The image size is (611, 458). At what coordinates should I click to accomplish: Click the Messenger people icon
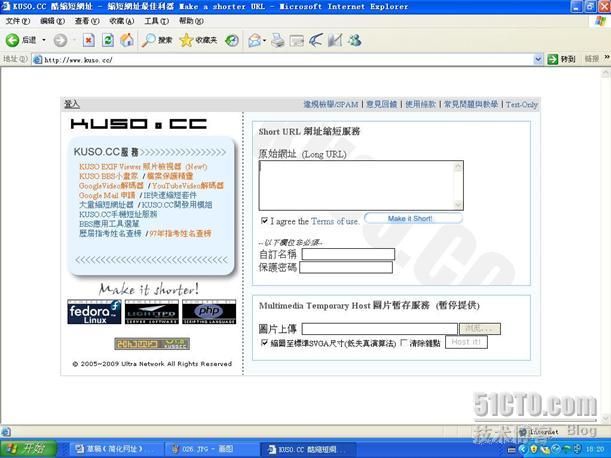[355, 40]
